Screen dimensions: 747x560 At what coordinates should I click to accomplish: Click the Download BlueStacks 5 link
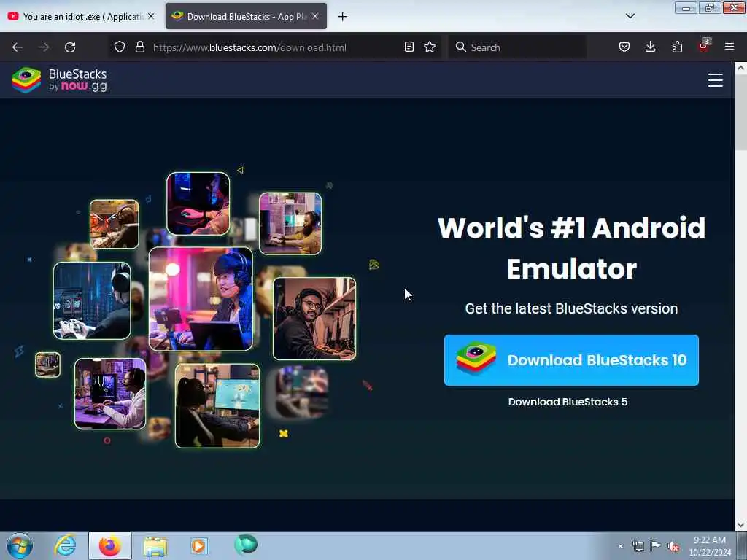click(568, 402)
